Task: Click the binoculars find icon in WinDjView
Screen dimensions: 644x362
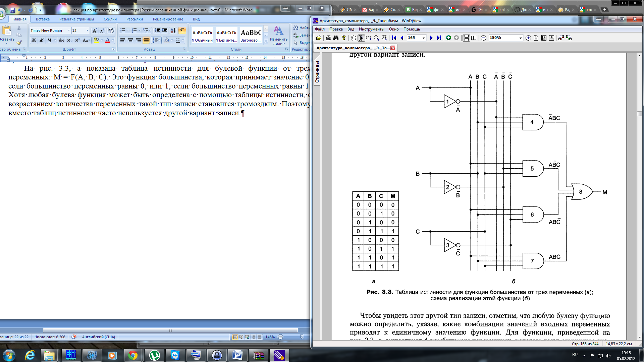Action: click(x=336, y=38)
